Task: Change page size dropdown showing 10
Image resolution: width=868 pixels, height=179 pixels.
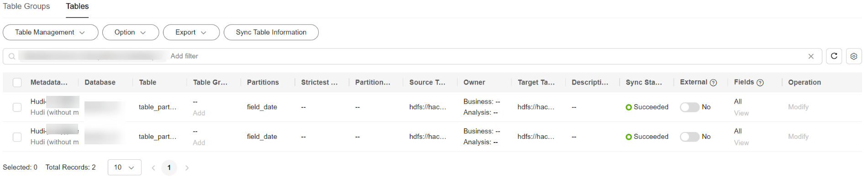Action: 124,168
